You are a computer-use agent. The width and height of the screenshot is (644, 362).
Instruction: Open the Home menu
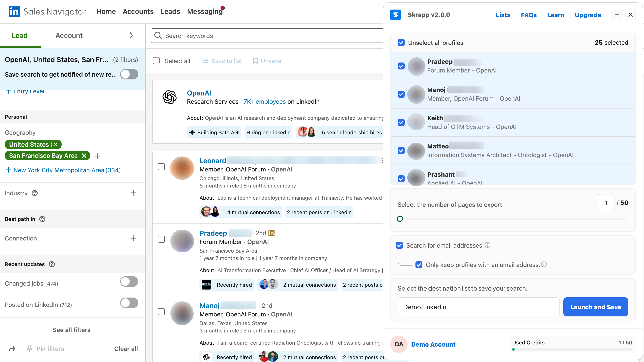[x=106, y=12]
